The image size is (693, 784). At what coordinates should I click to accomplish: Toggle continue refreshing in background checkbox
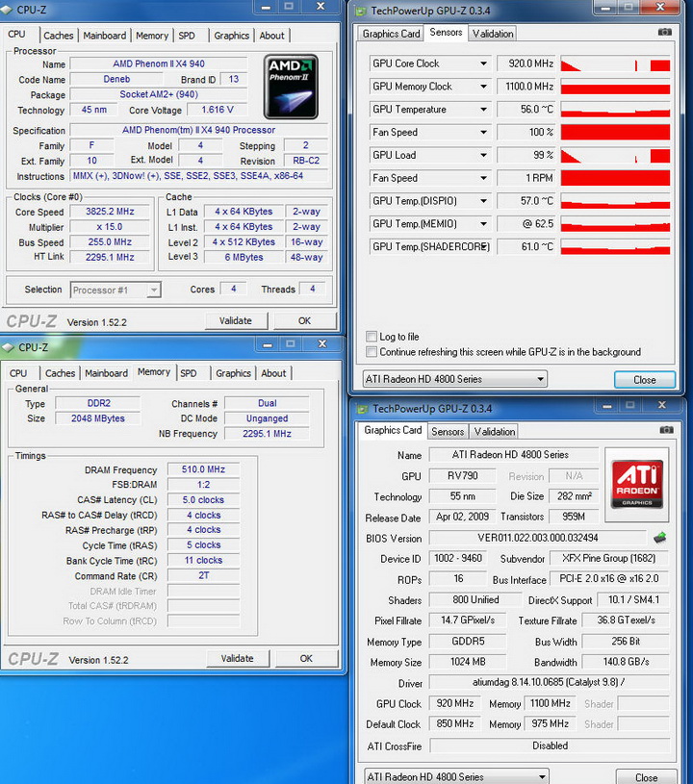[x=372, y=352]
